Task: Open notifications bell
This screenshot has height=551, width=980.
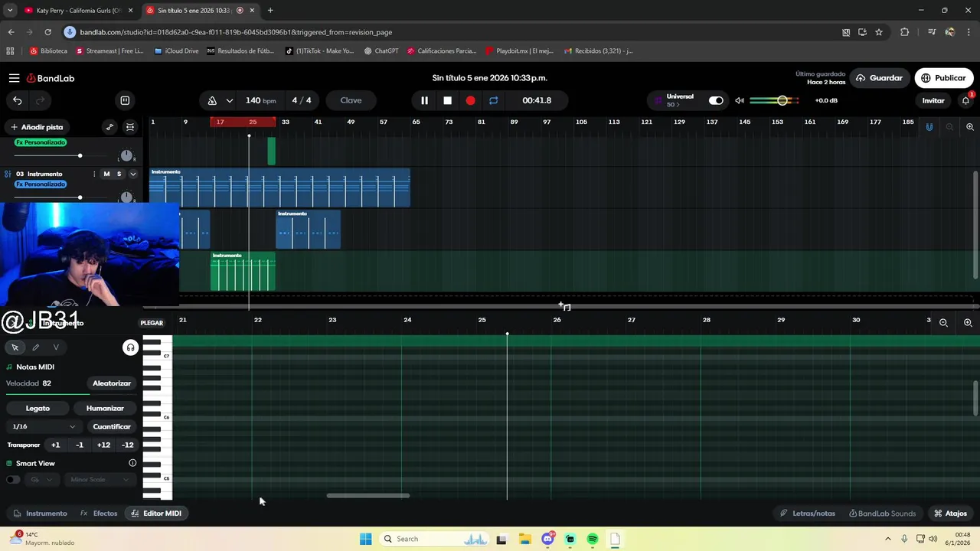Action: point(965,100)
